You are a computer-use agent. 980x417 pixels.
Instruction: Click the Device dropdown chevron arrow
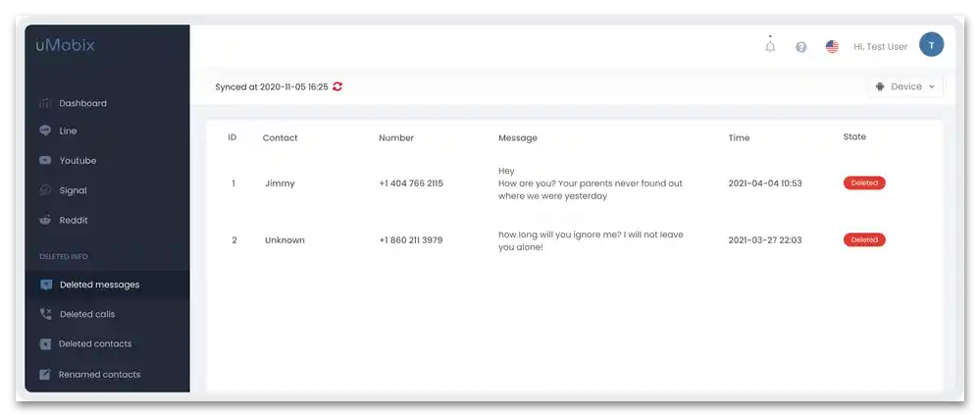click(x=931, y=87)
